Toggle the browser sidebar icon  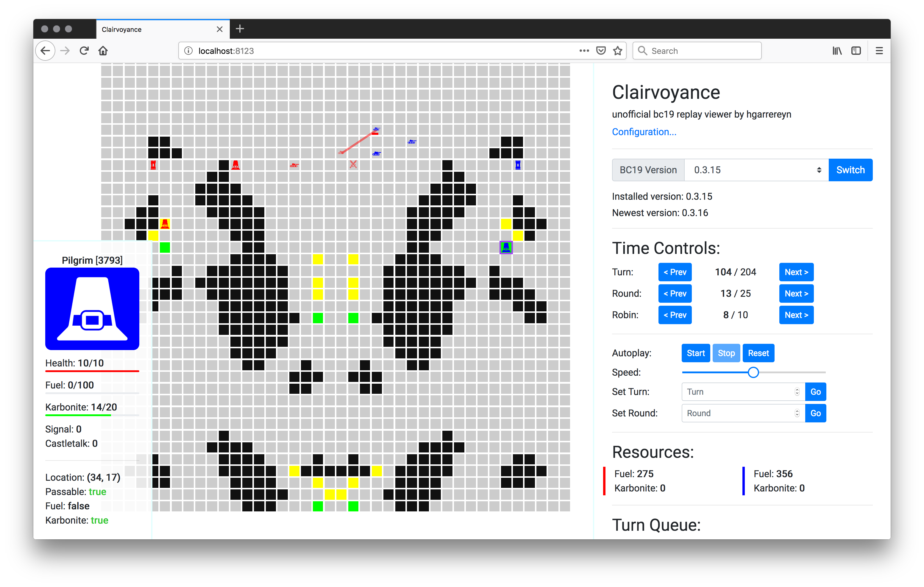(x=856, y=51)
